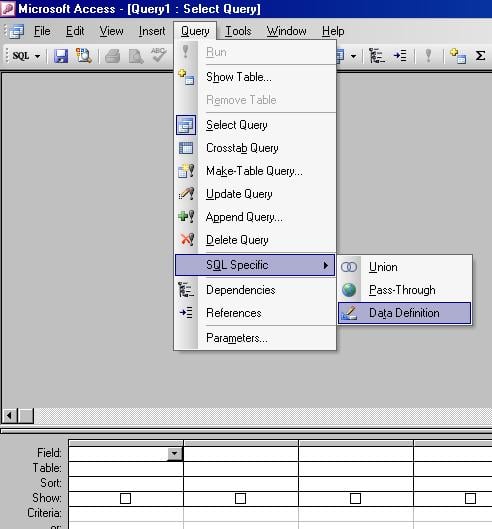Click the References menu icon
The image size is (492, 529).
(186, 313)
